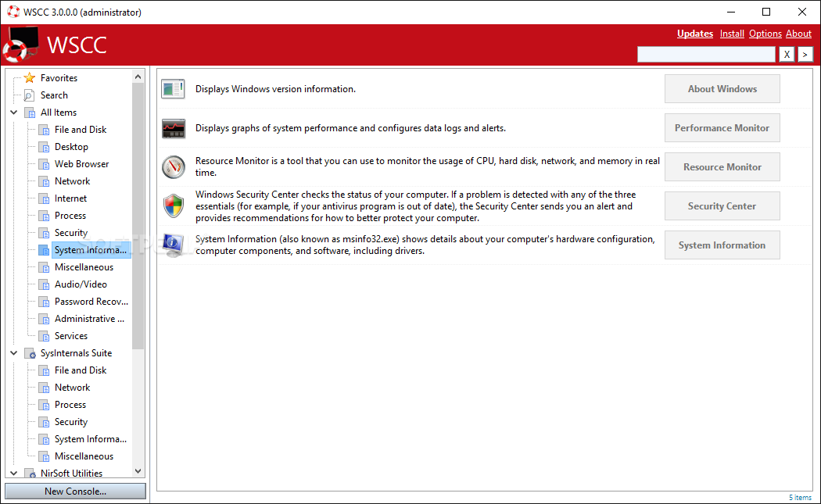
Task: Click the tree panel scrollbar thumb
Action: [138, 216]
